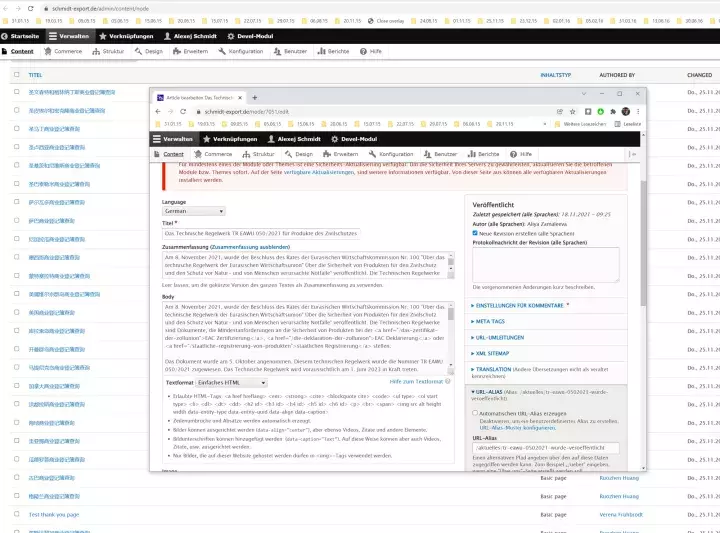Image resolution: width=720 pixels, height=533 pixels.
Task: Check the select-all checkbox beside TITEL header
Action: (x=17, y=75)
